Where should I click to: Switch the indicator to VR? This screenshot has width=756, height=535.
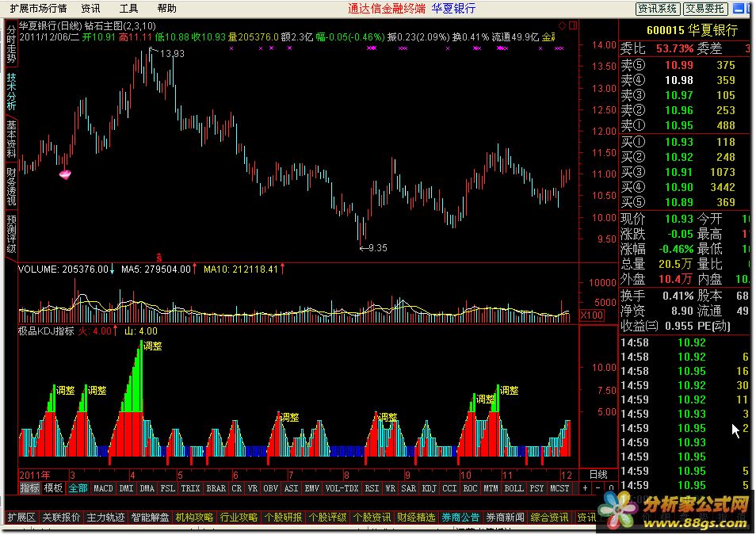click(253, 488)
